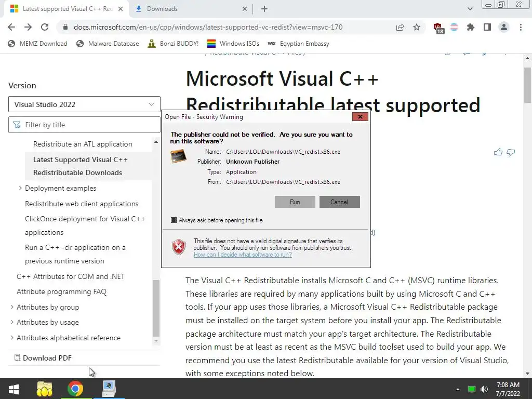Viewport: 532px width, 399px height.
Task: View site lock icon information
Action: coord(65,27)
